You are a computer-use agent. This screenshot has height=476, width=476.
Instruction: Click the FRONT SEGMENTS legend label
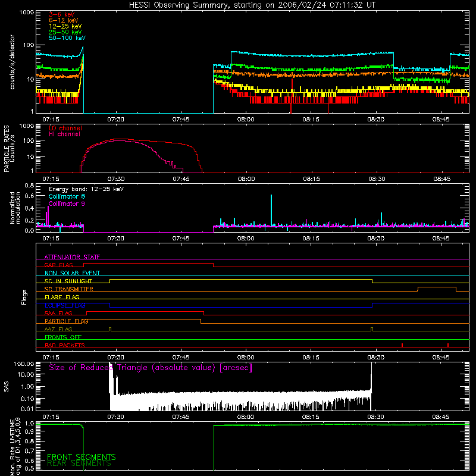pyautogui.click(x=82, y=457)
